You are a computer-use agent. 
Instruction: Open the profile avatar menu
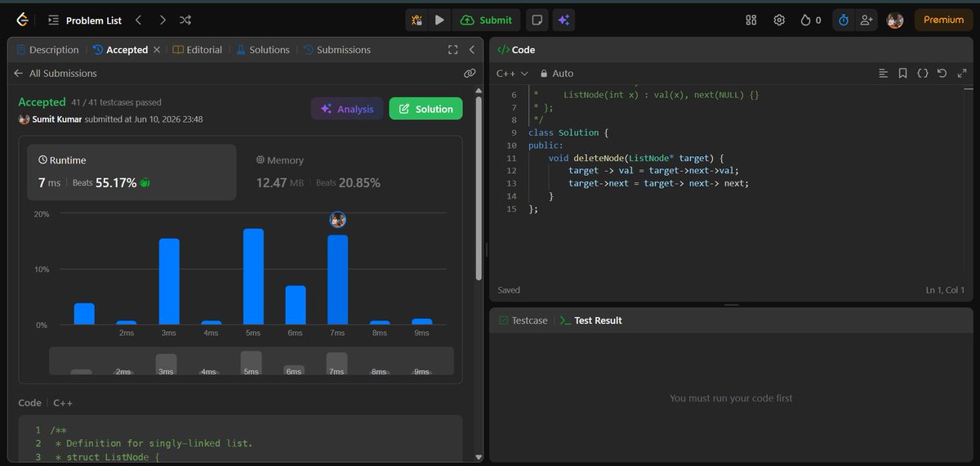point(895,20)
